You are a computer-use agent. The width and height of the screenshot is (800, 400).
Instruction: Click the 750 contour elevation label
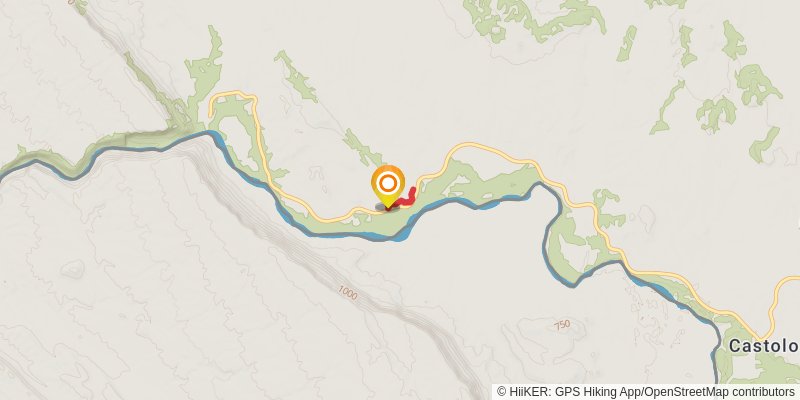click(x=561, y=324)
